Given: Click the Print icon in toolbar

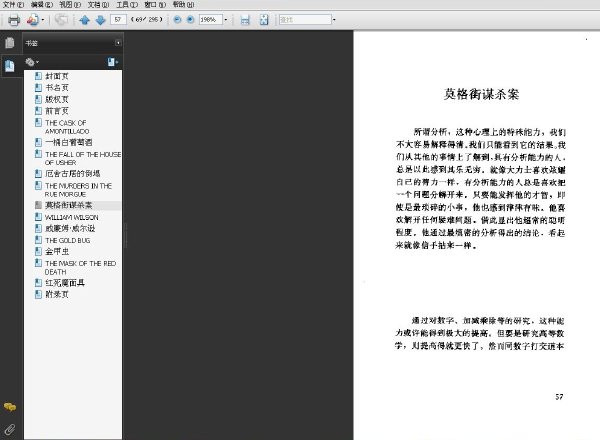Looking at the screenshot, I should pyautogui.click(x=14, y=20).
